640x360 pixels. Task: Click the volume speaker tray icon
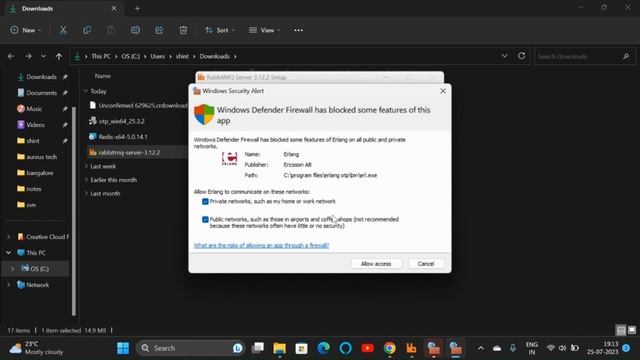tap(562, 348)
